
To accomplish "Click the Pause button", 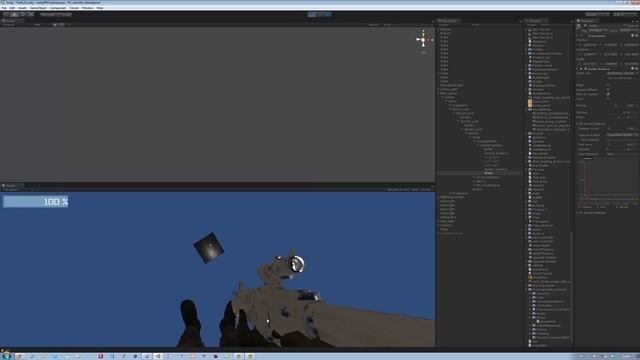I will coord(319,14).
